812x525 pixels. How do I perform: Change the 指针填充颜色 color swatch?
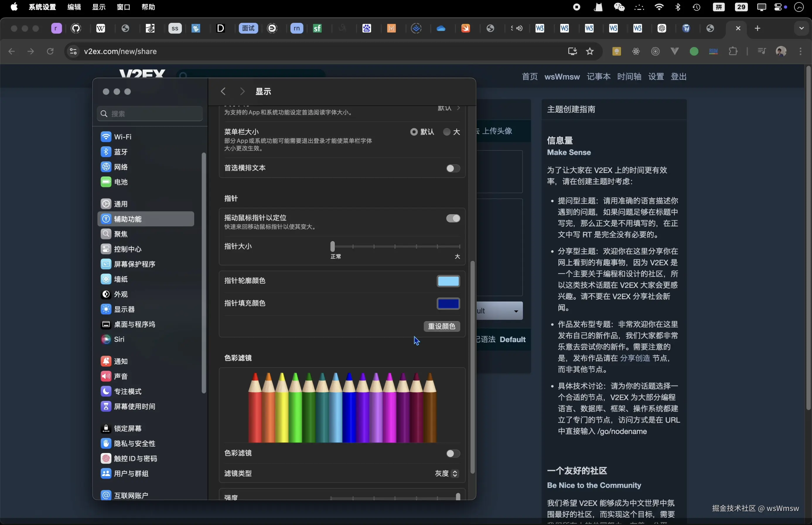pos(448,303)
